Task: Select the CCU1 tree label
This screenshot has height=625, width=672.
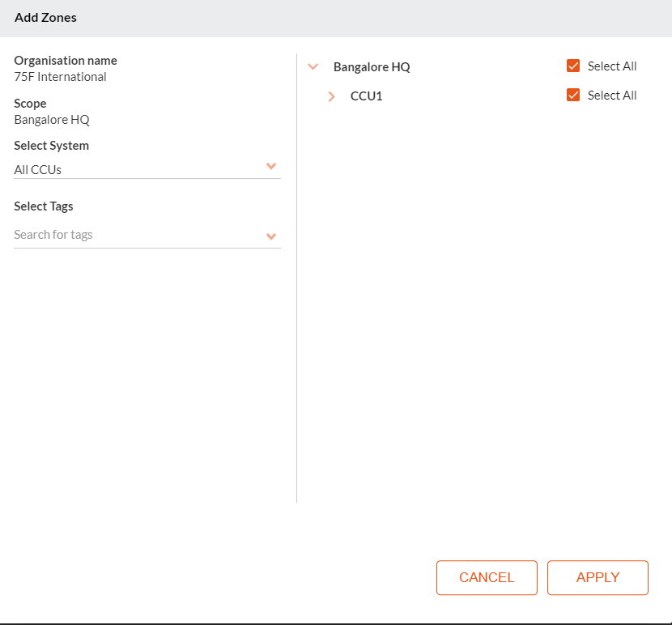Action: (366, 96)
